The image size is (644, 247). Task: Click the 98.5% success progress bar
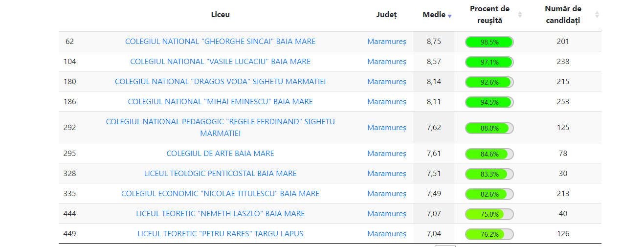pos(489,42)
